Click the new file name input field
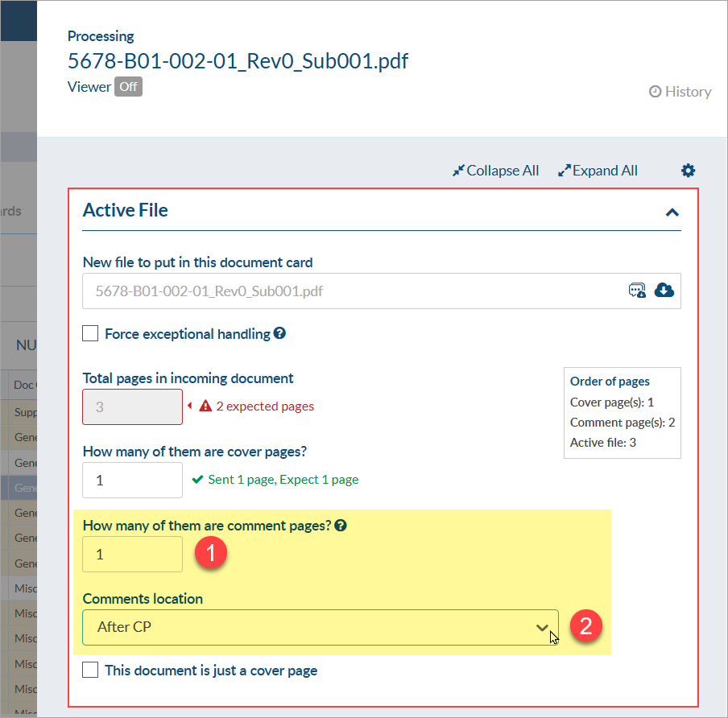 tap(382, 291)
